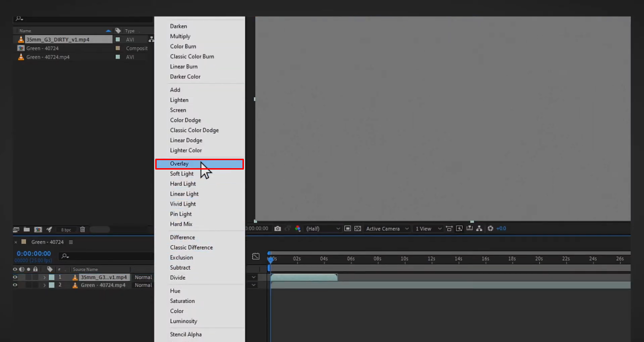Click the label tag column icon in Project panel
Screen dimensions: 644x342
pos(118,31)
